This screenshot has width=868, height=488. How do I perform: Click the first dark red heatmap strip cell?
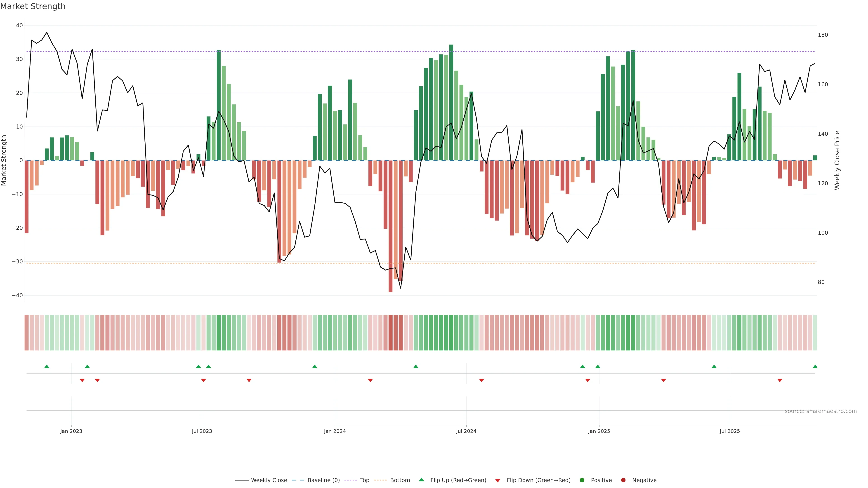click(x=391, y=333)
